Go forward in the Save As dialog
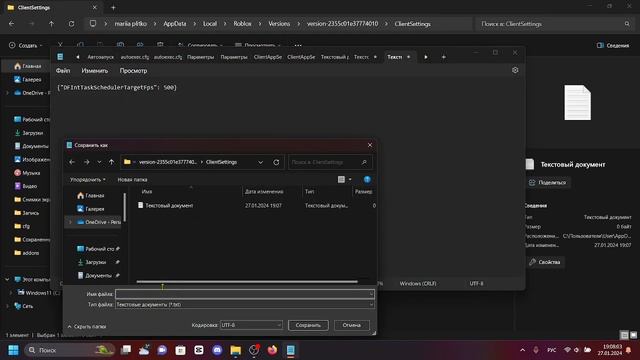Viewport: 640px width, 360px height. [87, 162]
